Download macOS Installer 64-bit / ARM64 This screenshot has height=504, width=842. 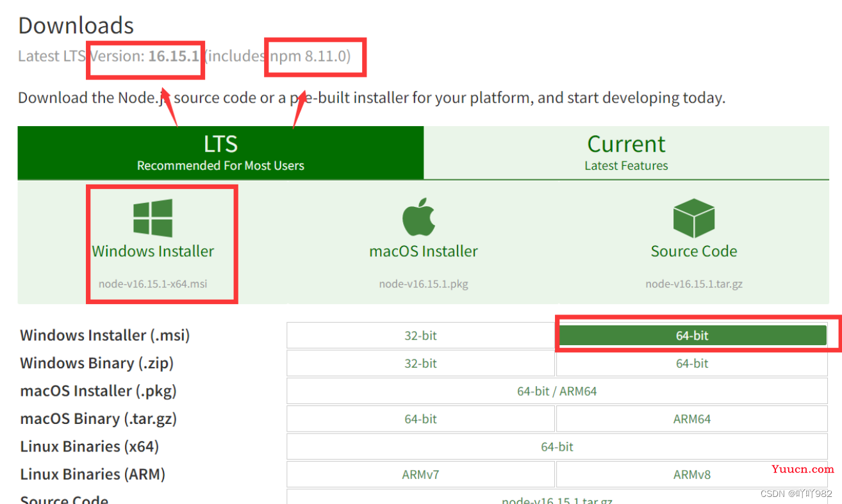point(557,391)
